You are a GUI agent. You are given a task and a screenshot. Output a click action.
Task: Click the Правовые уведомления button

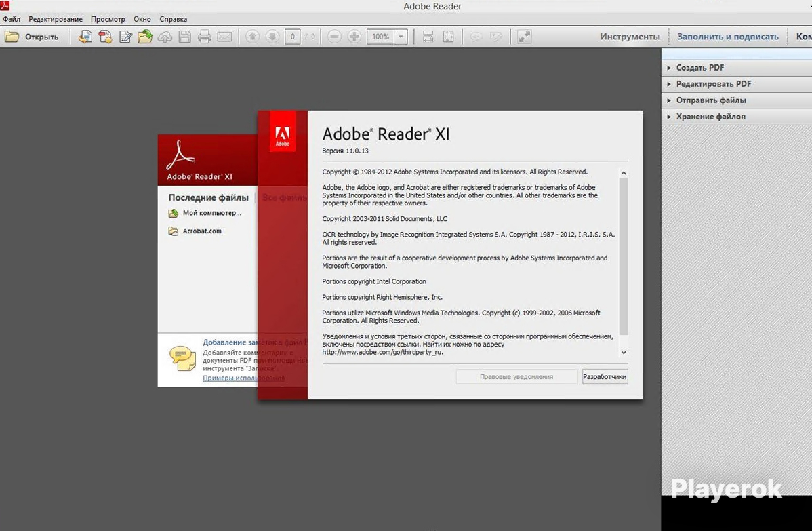516,376
